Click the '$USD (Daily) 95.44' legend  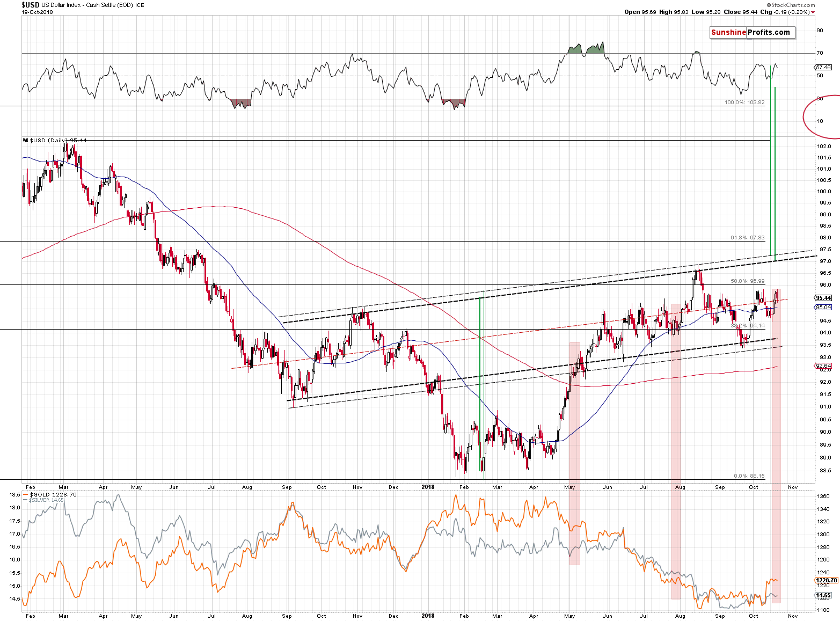click(55, 140)
